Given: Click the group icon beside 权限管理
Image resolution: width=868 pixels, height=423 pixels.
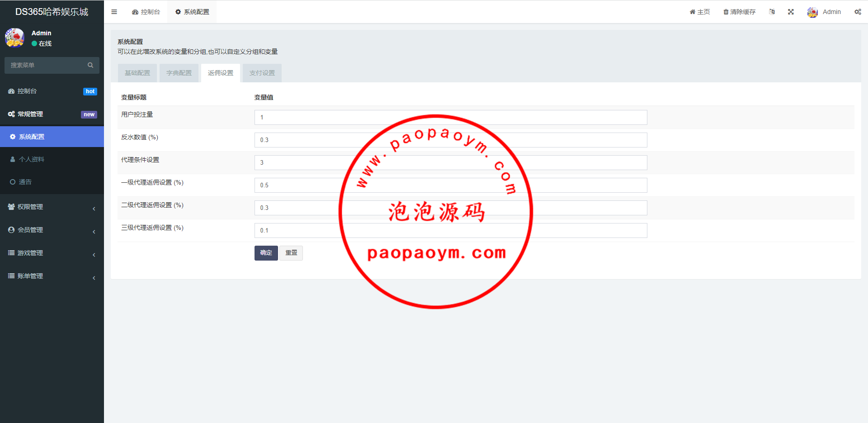Looking at the screenshot, I should [11, 207].
